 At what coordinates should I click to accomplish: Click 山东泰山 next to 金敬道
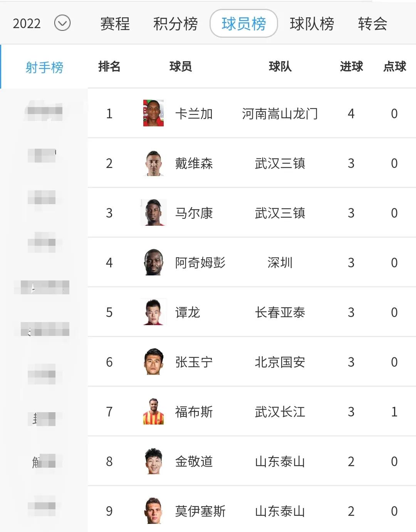coord(280,461)
